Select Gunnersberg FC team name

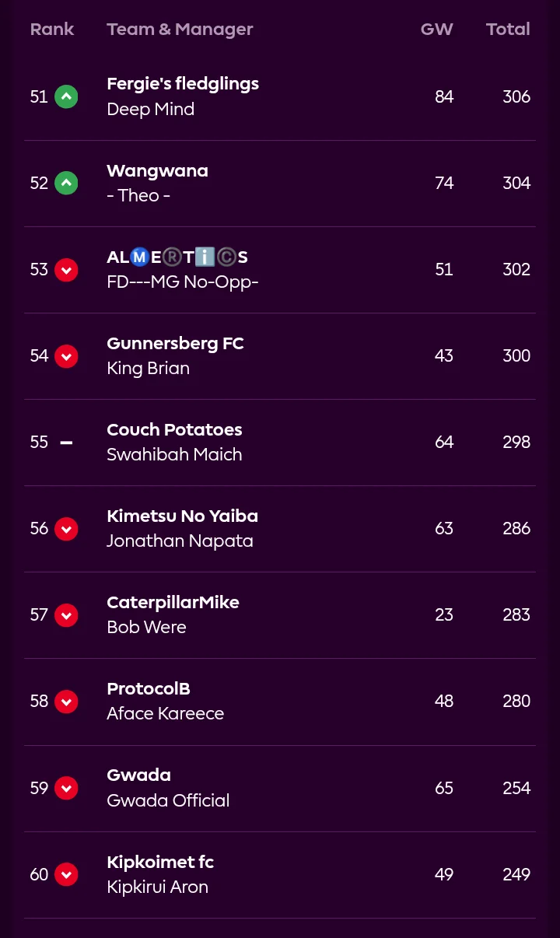tap(175, 344)
